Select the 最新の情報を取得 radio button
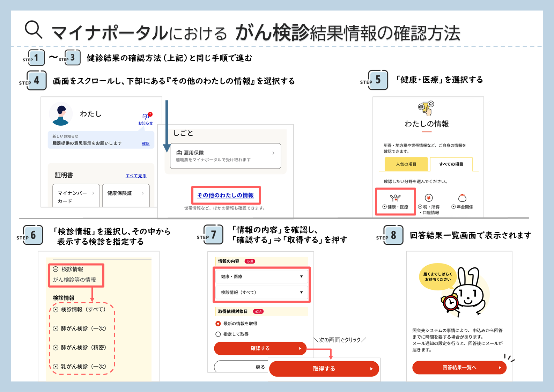Viewport: 554px width, 392px height. 218,324
